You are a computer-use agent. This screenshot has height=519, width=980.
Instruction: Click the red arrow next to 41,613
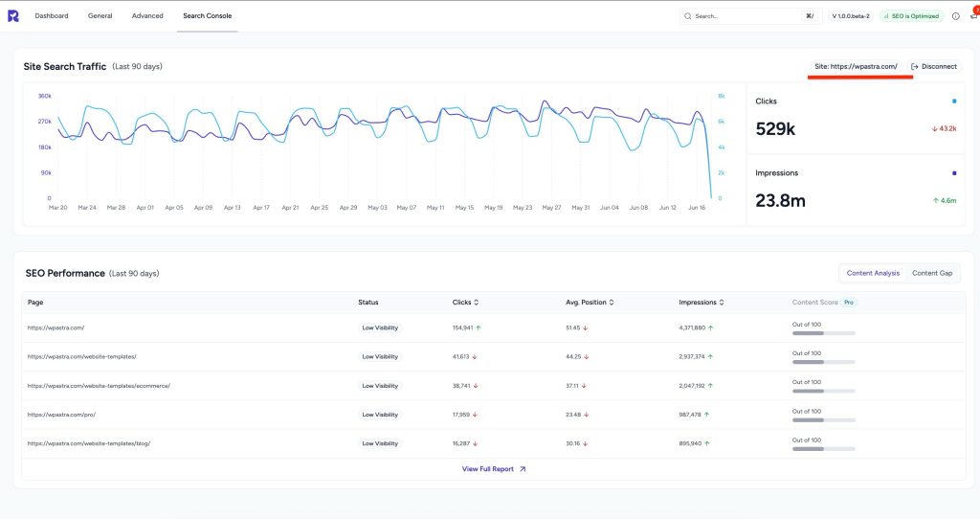[475, 357]
